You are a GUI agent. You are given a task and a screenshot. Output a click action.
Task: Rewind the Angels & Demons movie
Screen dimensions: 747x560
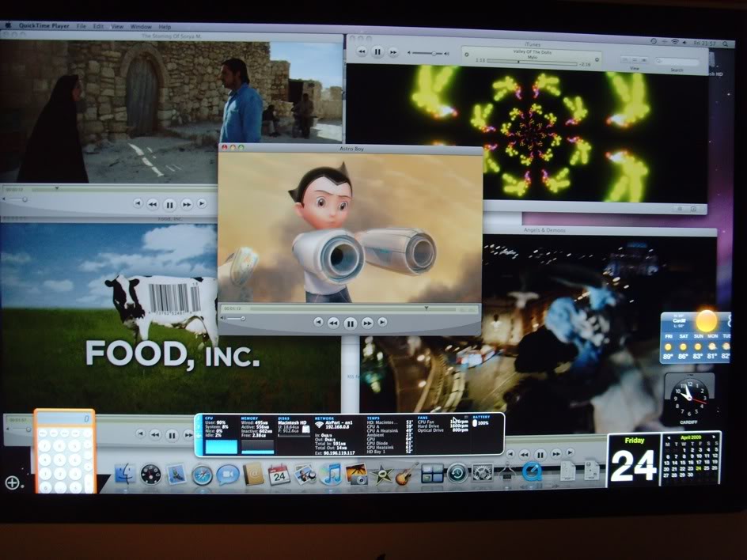click(x=524, y=454)
